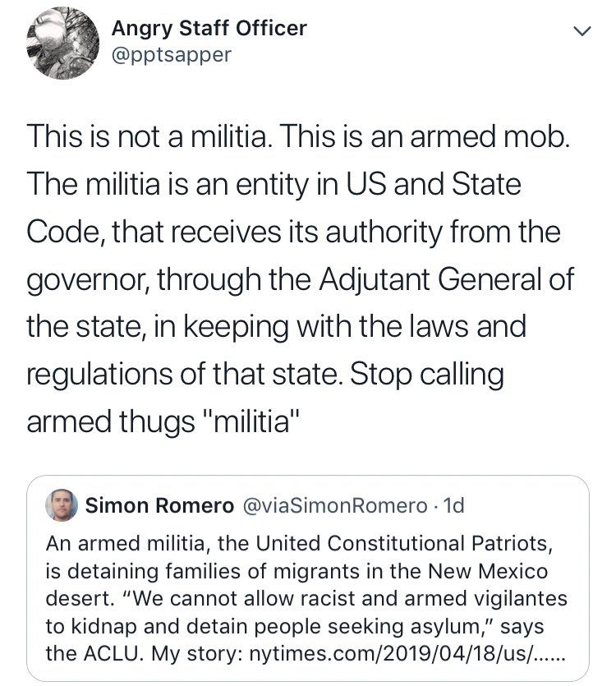This screenshot has height=686, width=616.
Task: Click "United Constitutional Patriots" in quoted tweet
Action: (402, 543)
